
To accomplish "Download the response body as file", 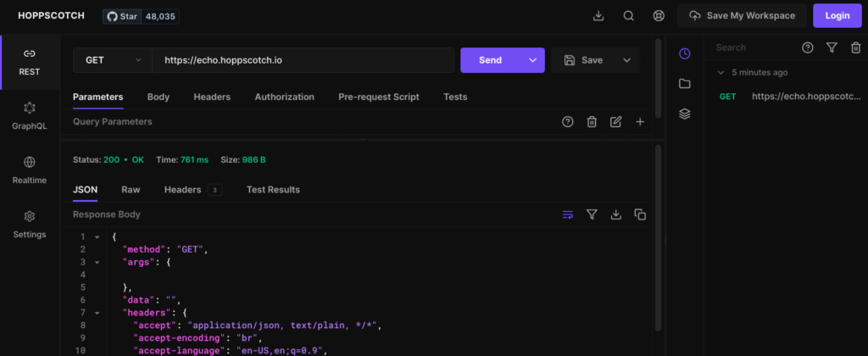I will [616, 214].
